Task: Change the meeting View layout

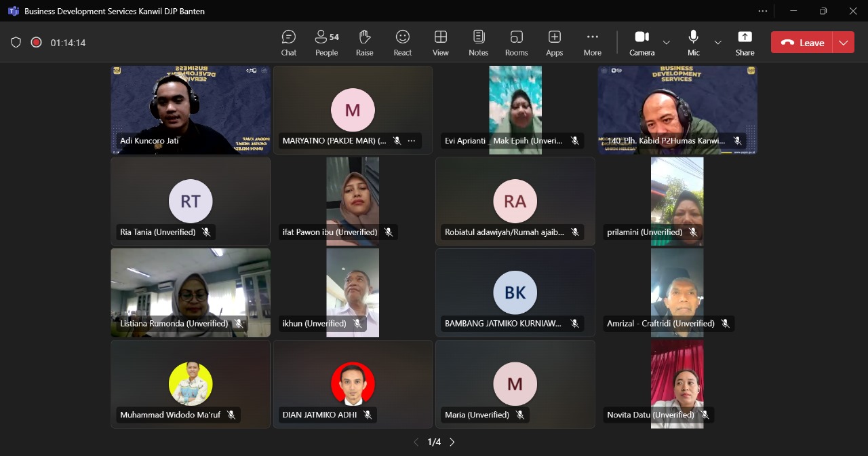Action: (441, 43)
